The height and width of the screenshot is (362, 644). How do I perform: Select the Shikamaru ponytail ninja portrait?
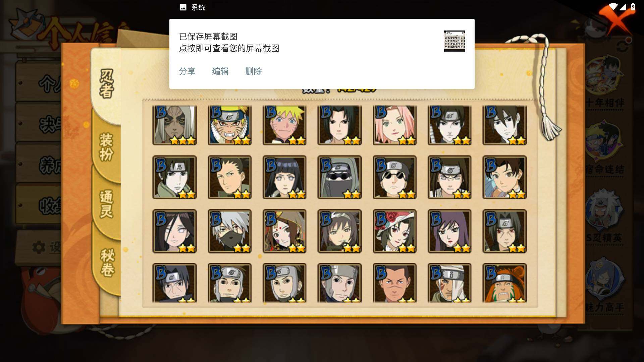click(229, 177)
